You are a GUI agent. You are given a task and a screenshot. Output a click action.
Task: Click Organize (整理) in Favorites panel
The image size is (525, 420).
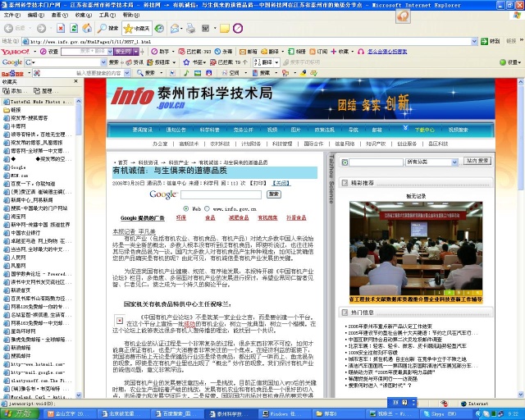click(44, 91)
